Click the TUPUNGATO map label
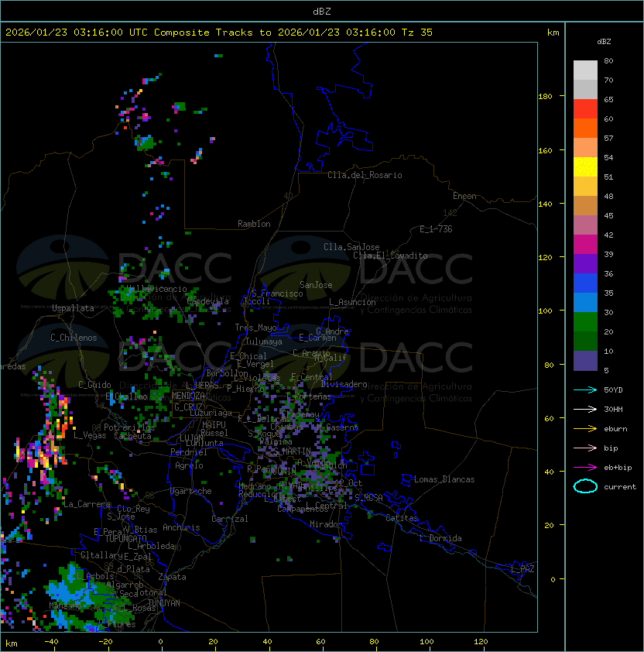The image size is (644, 652). click(125, 539)
